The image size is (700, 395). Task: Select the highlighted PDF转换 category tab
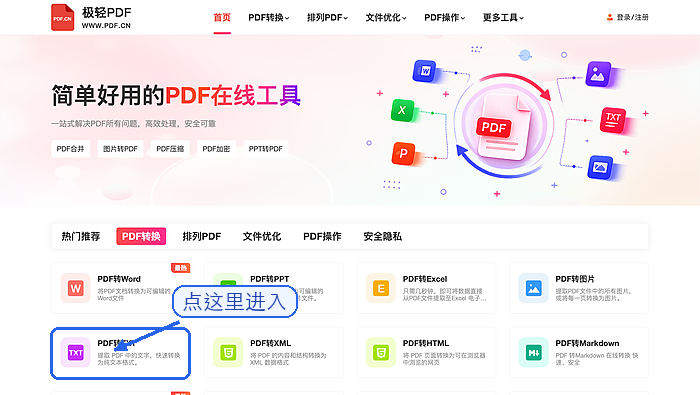141,236
